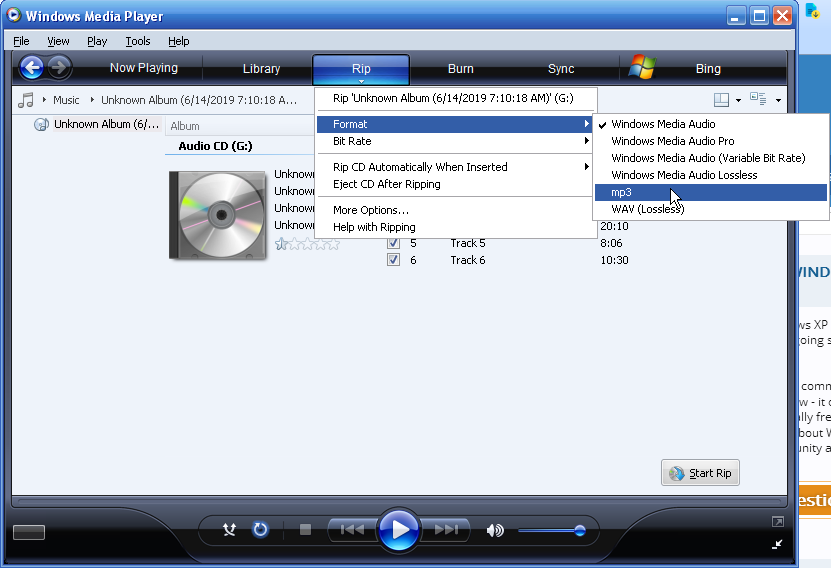Screen dimensions: 831x568
Task: Open the File menu
Action: pyautogui.click(x=21, y=41)
